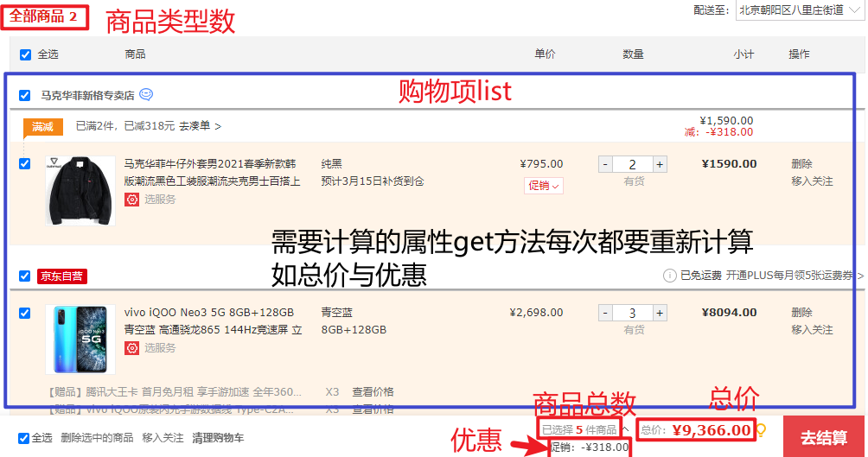
Task: Click the 青空蓝 color spec text
Action: pos(336,313)
